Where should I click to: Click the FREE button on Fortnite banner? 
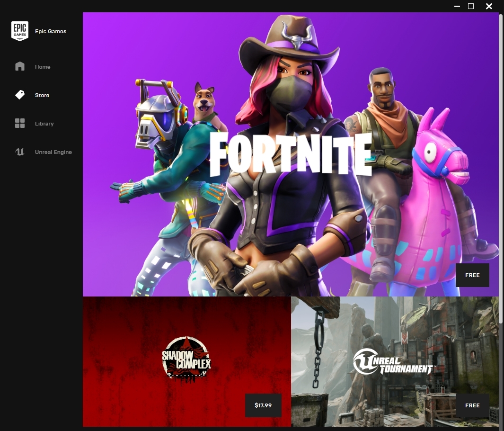[472, 275]
